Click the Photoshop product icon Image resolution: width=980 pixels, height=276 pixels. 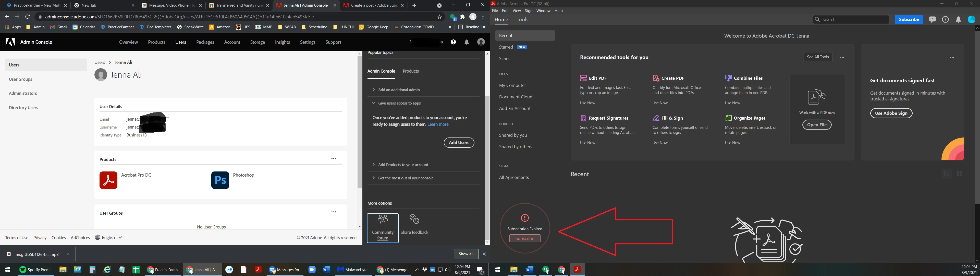click(x=220, y=180)
